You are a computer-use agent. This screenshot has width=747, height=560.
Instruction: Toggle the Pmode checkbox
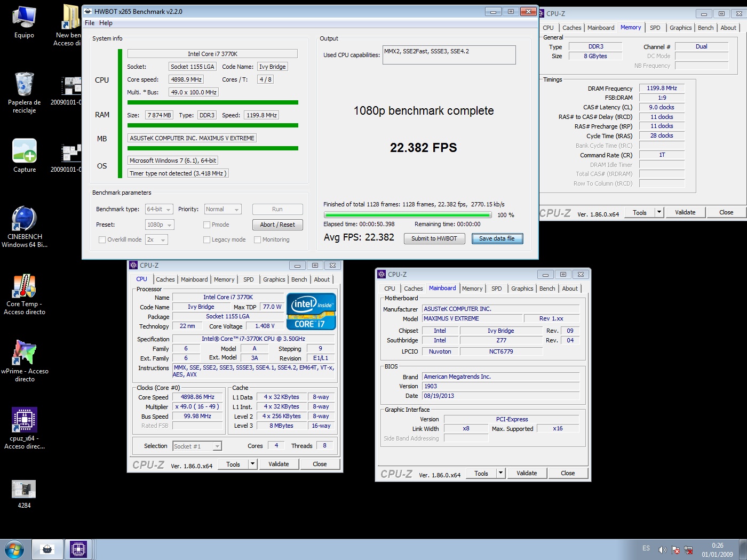tap(206, 225)
